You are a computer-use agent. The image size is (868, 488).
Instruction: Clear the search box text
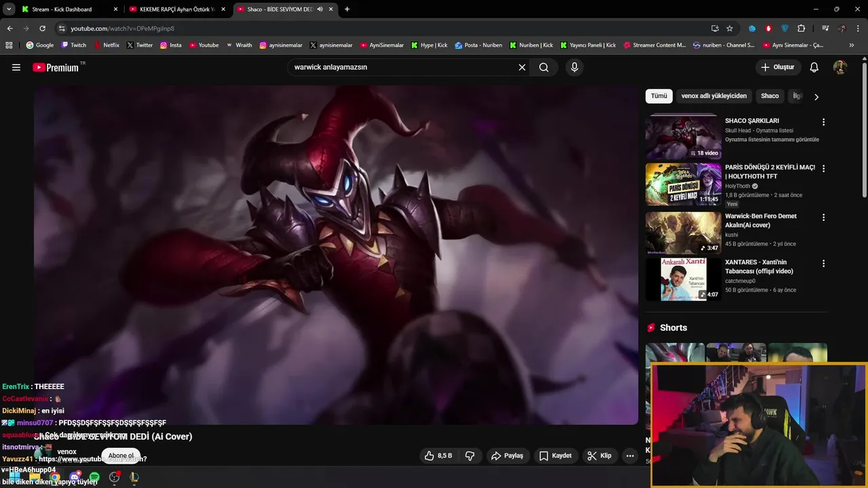click(x=521, y=67)
